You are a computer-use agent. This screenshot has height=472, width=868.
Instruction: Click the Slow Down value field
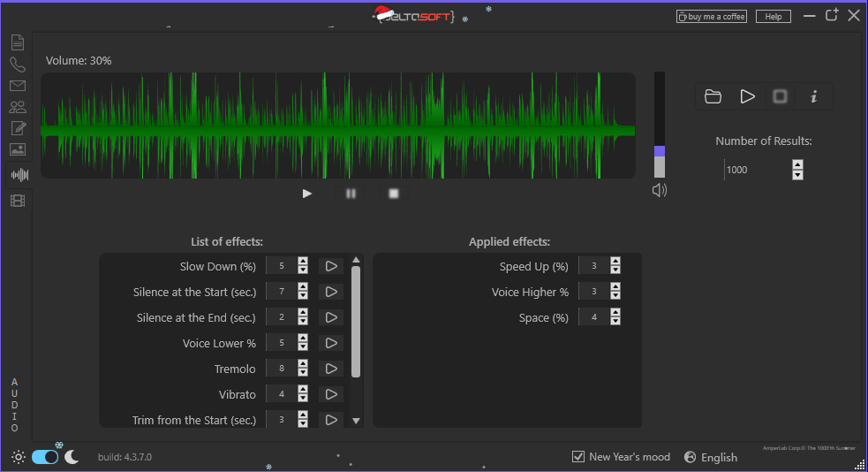coord(281,266)
